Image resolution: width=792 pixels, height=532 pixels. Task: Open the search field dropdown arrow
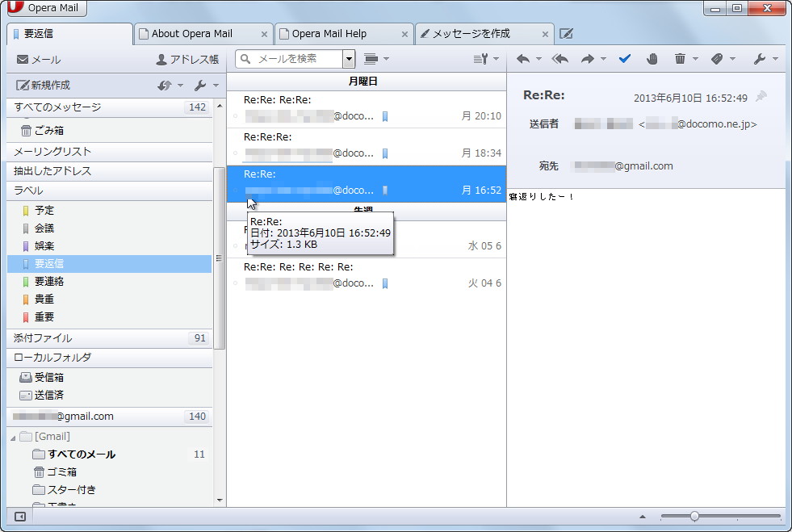click(x=349, y=59)
